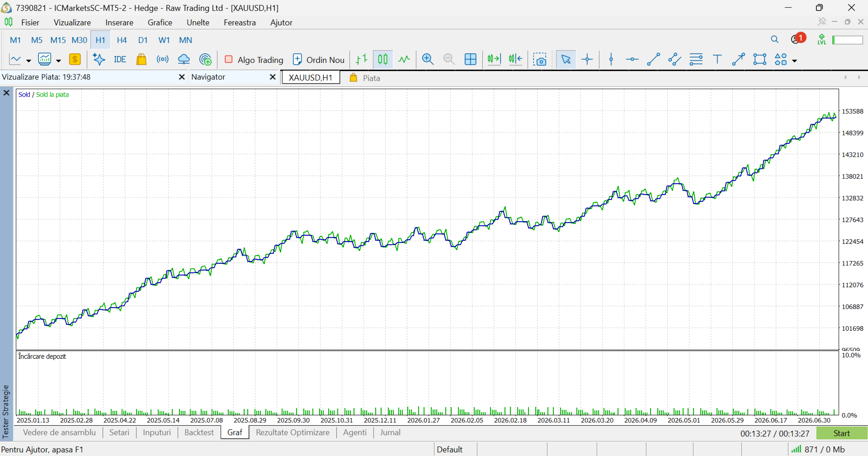Select the arrowed line tool

tap(738, 59)
